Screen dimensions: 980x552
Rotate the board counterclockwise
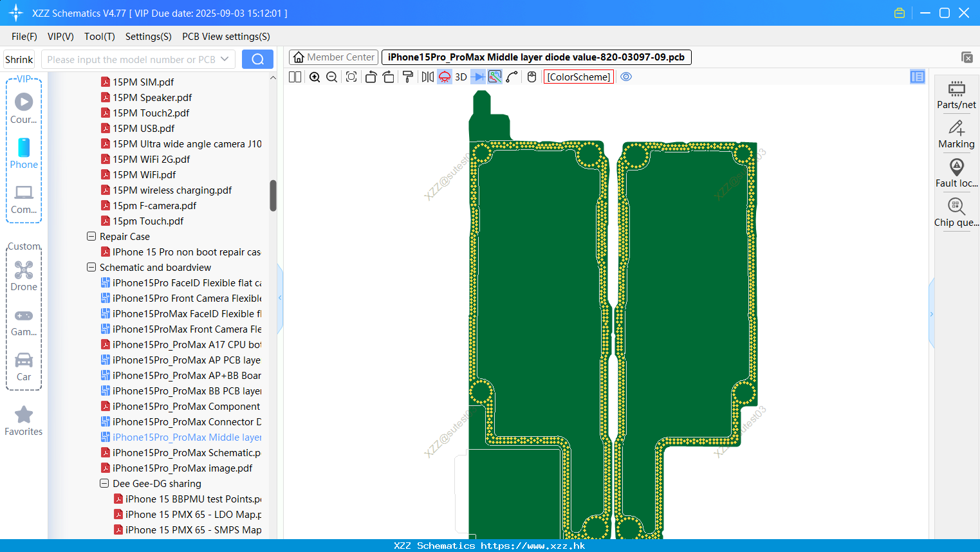point(371,77)
